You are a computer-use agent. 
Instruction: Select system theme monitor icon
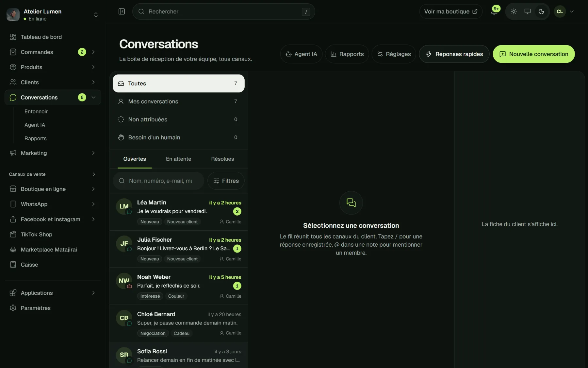527,11
